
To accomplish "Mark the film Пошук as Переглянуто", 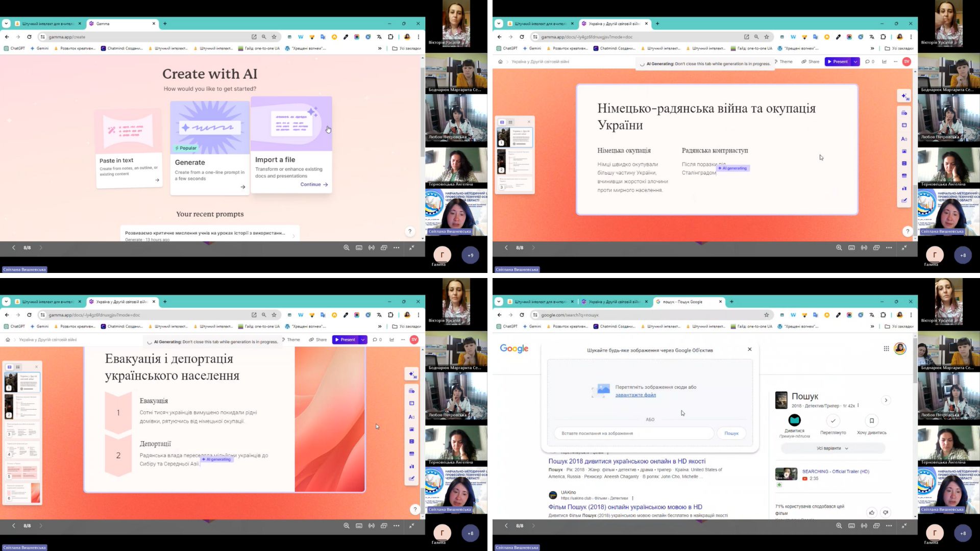I will tap(833, 421).
